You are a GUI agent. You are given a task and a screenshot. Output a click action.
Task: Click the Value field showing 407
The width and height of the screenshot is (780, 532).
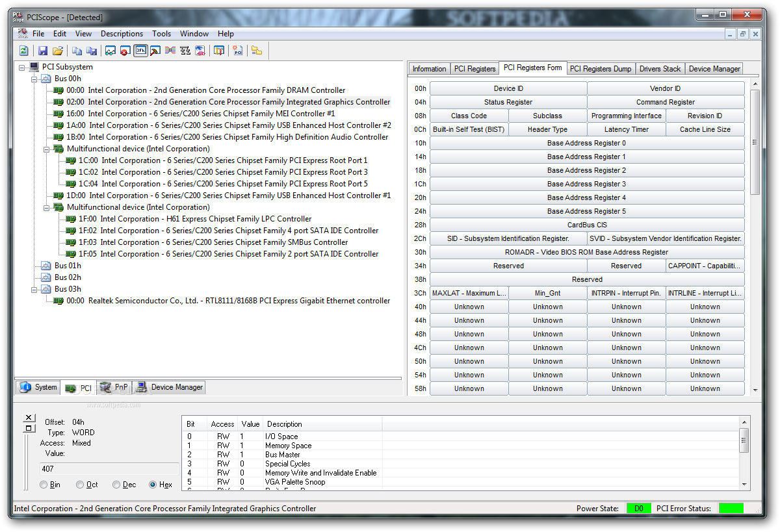109,469
